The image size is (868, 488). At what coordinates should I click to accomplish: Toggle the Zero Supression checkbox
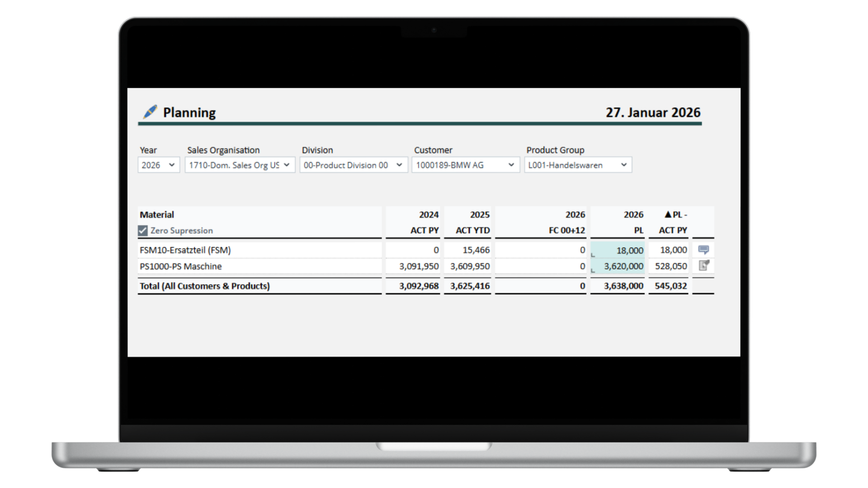(143, 231)
